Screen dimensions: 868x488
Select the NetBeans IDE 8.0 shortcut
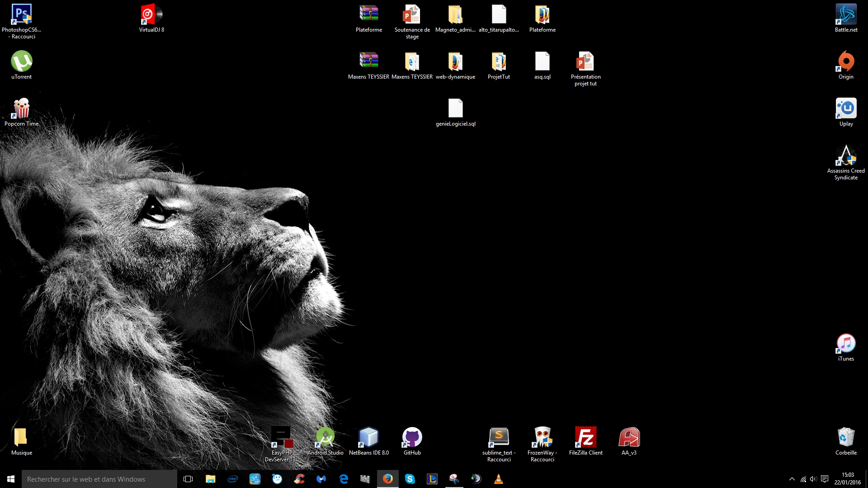(368, 441)
